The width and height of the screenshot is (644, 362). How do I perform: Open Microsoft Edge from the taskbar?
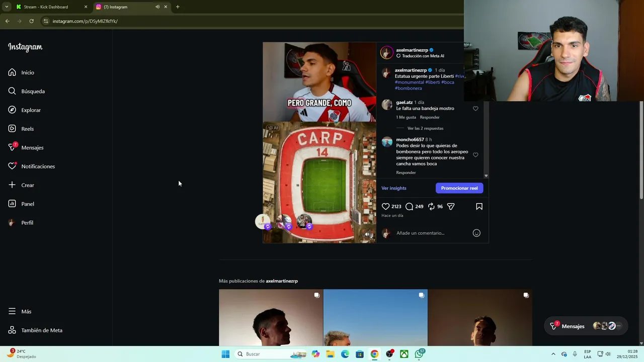(345, 354)
